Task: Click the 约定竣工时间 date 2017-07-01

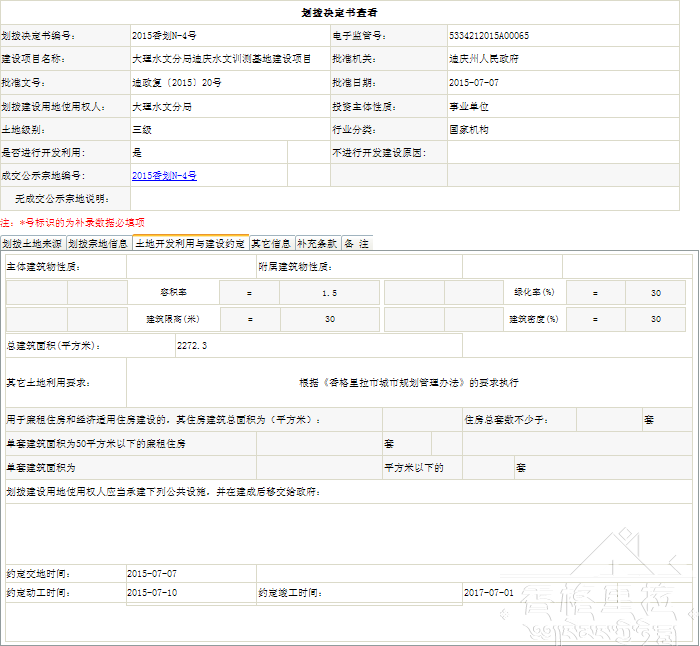Action: (488, 593)
